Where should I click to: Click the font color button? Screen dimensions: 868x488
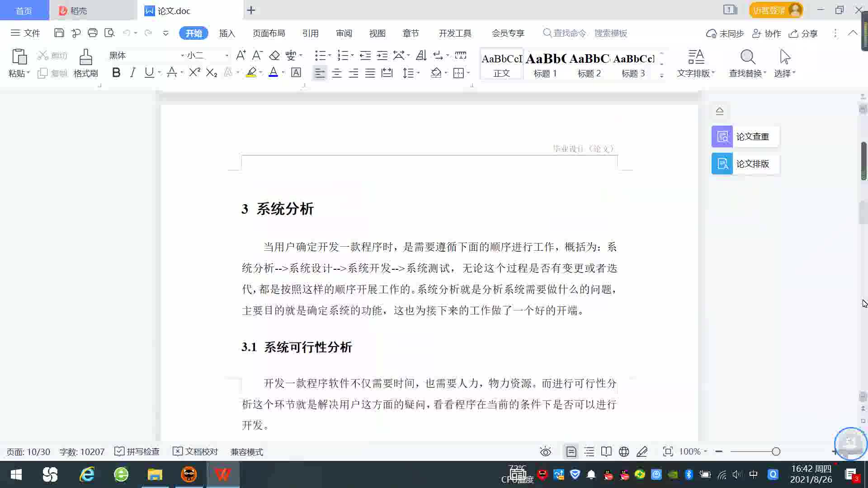pyautogui.click(x=273, y=72)
